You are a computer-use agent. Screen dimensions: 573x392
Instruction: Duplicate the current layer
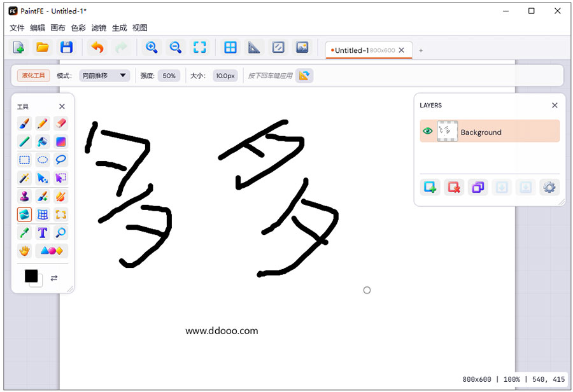(478, 188)
